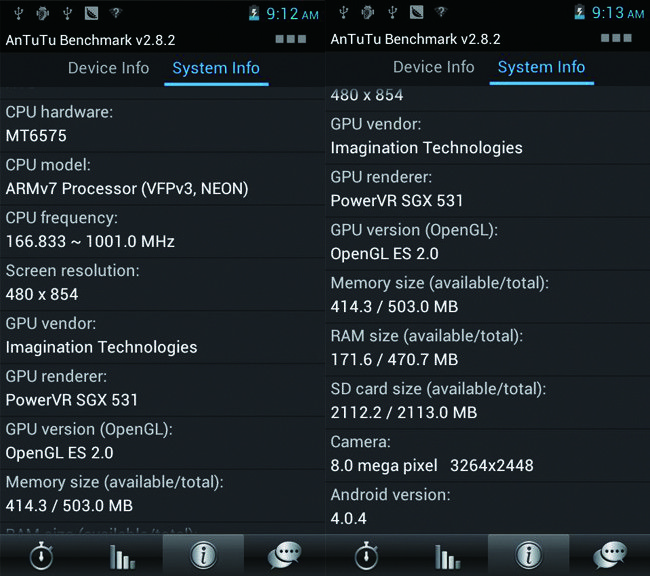Select PowerVR SGX 531 in left screenshot
This screenshot has width=650, height=576.
(x=71, y=400)
